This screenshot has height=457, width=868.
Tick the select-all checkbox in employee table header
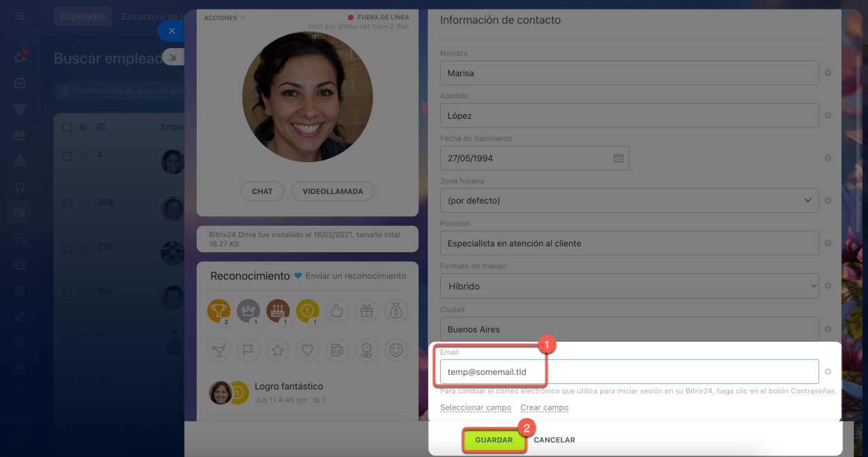(67, 127)
